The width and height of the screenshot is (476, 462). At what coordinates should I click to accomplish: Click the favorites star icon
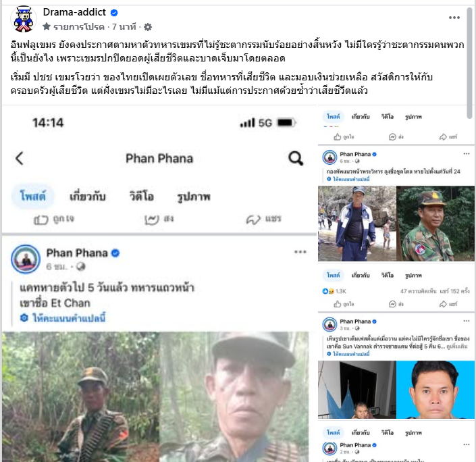click(x=47, y=26)
